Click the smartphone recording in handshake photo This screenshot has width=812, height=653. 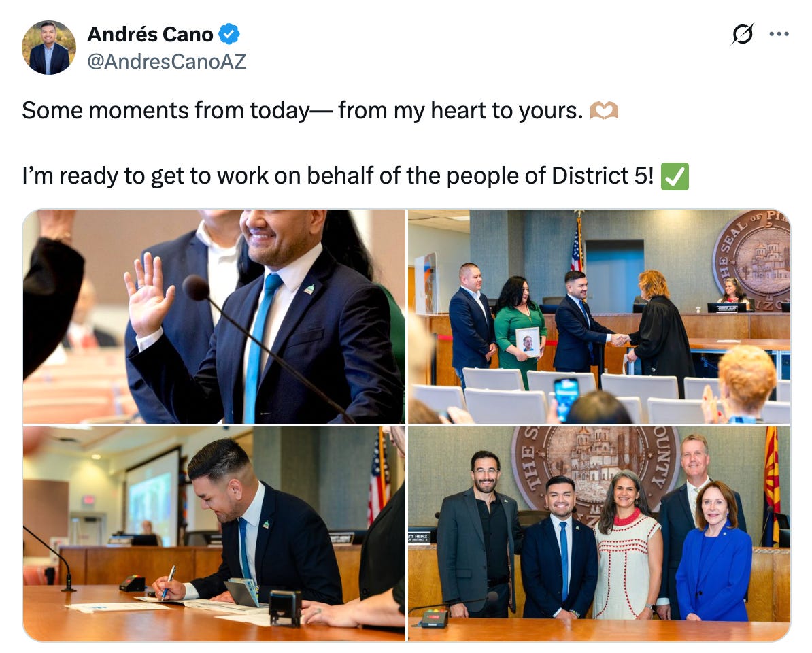coord(566,399)
